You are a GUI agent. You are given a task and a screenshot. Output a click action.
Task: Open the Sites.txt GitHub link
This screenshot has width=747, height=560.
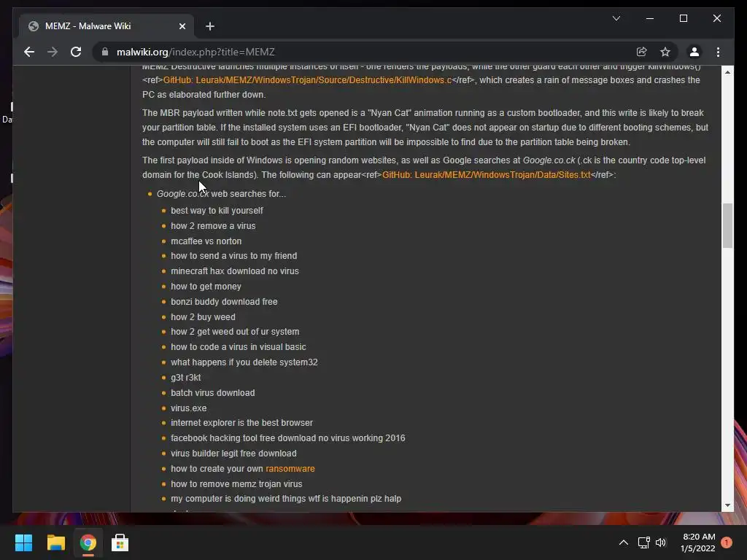487,175
